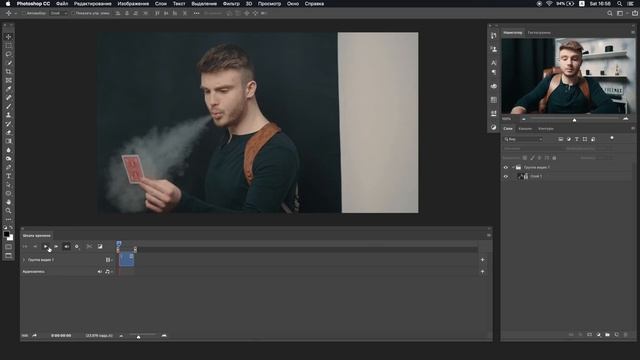Open the video group filmstrip menu
640x360 pixels.
(109, 260)
